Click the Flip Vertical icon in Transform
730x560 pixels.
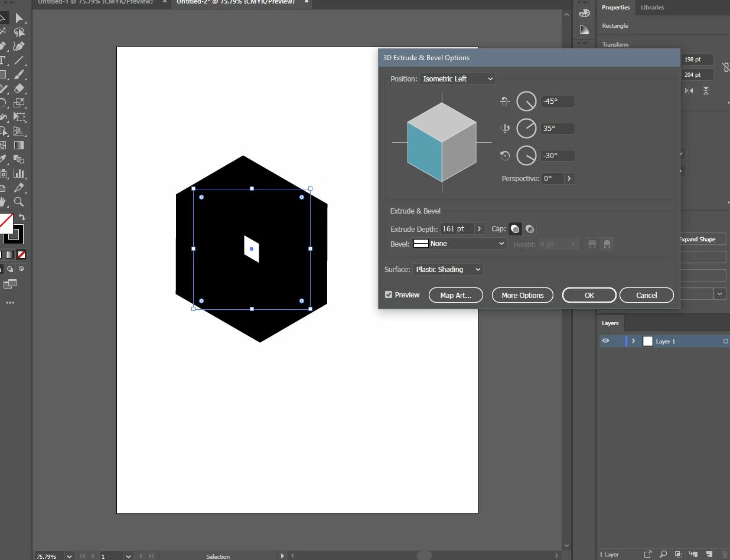(706, 90)
